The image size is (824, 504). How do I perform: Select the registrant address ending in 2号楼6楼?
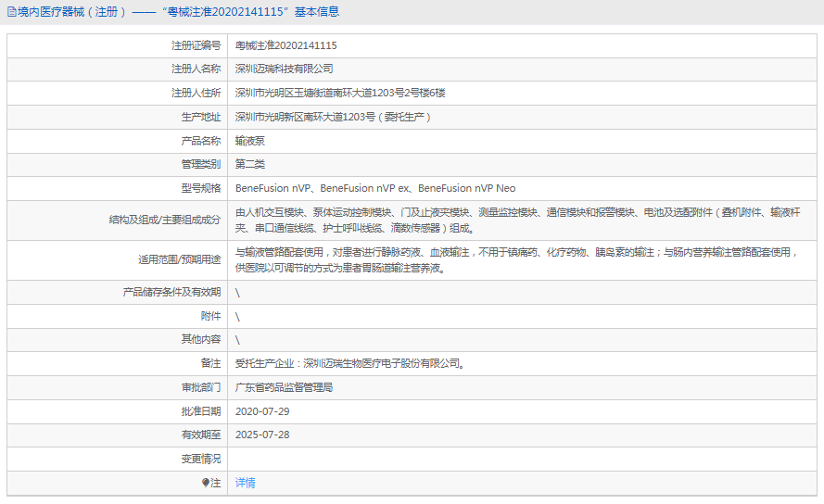click(340, 93)
